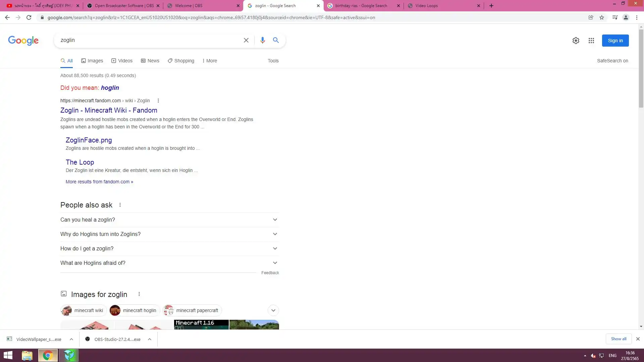Click the share this page icon
This screenshot has height=362, width=644.
(x=591, y=17)
